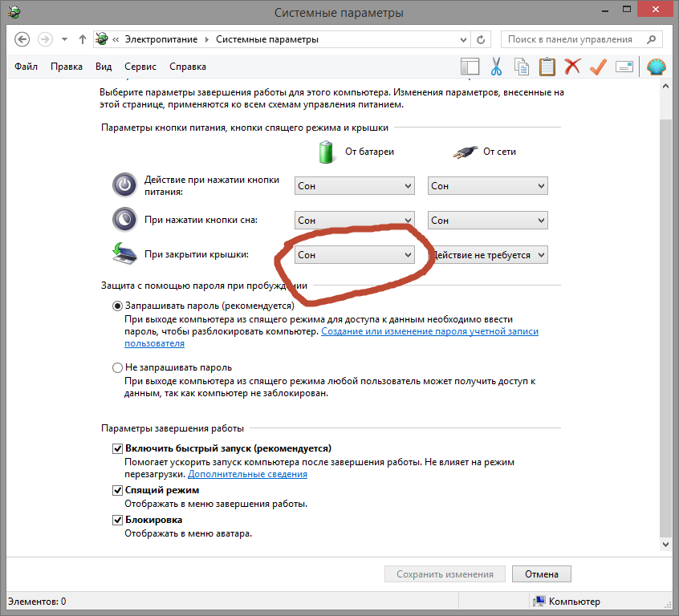The height and width of the screenshot is (616, 679).
Task: Click the Copy documents icon in toolbar
Action: (522, 67)
